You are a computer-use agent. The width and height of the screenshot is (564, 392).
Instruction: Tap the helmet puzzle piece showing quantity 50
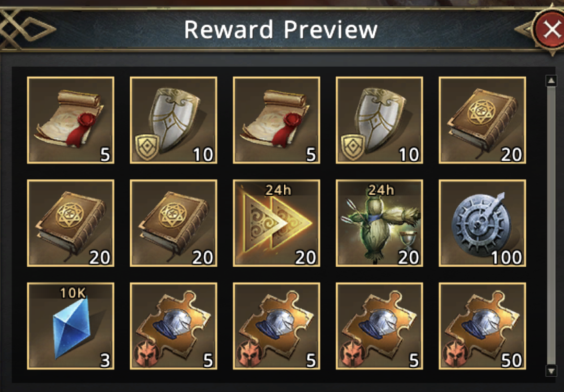click(x=483, y=326)
